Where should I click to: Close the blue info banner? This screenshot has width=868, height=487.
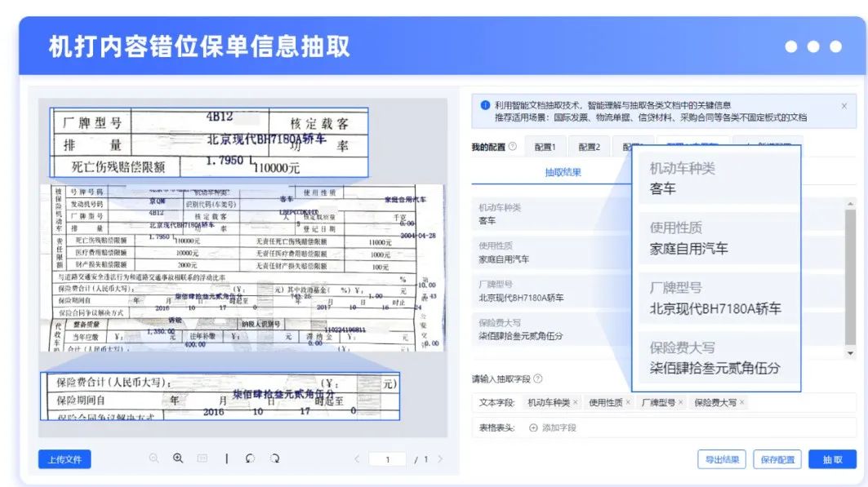coord(844,106)
